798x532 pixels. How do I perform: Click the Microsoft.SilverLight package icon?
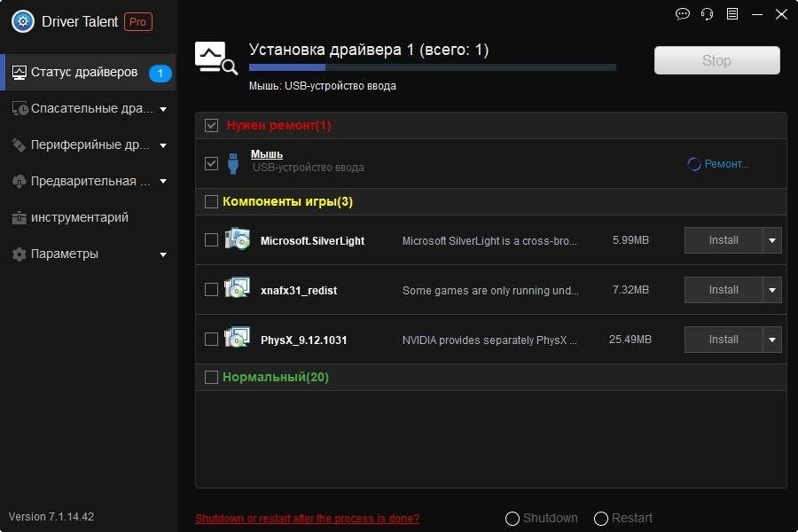237,239
